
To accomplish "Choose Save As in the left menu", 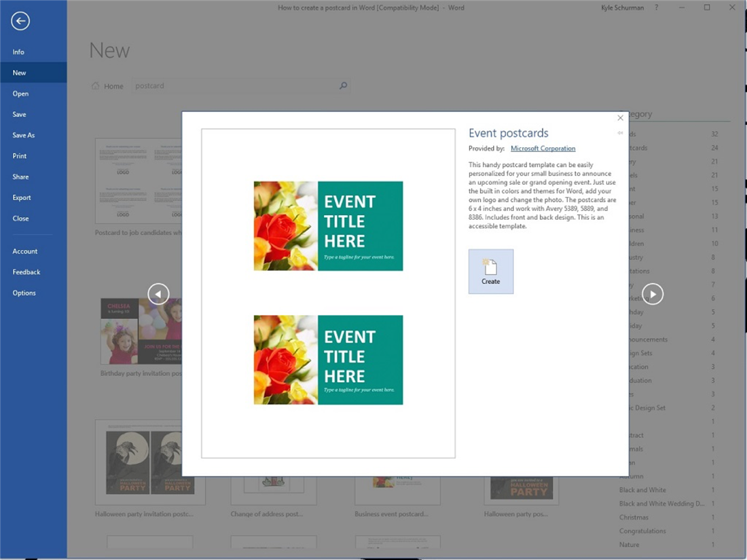I will (23, 135).
